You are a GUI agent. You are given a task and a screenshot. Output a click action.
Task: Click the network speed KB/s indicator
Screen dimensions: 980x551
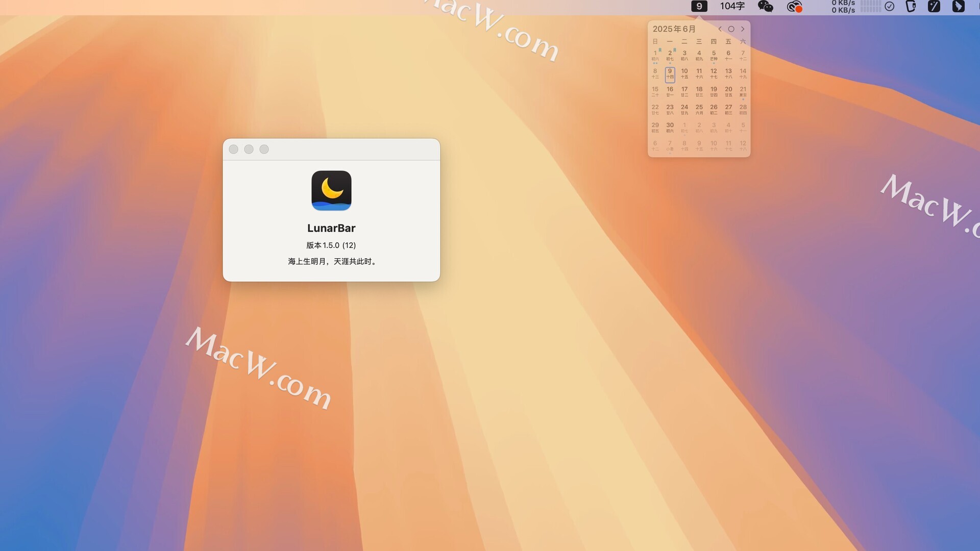click(843, 6)
